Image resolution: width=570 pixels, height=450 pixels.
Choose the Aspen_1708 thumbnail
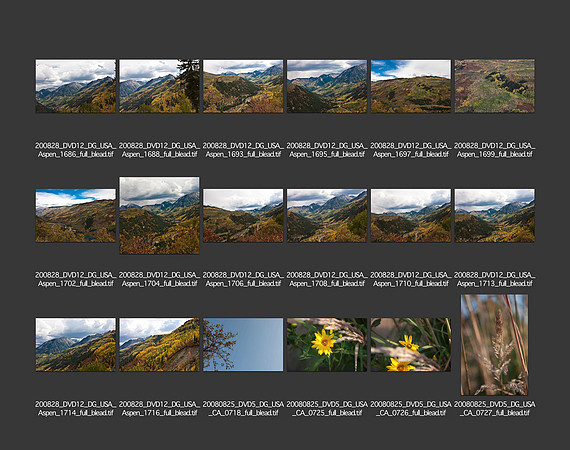(327, 216)
